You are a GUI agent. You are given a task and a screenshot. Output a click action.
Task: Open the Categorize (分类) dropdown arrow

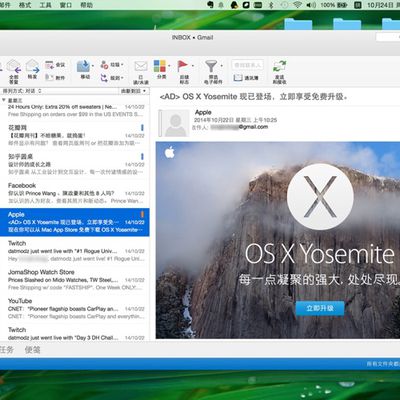[x=169, y=66]
